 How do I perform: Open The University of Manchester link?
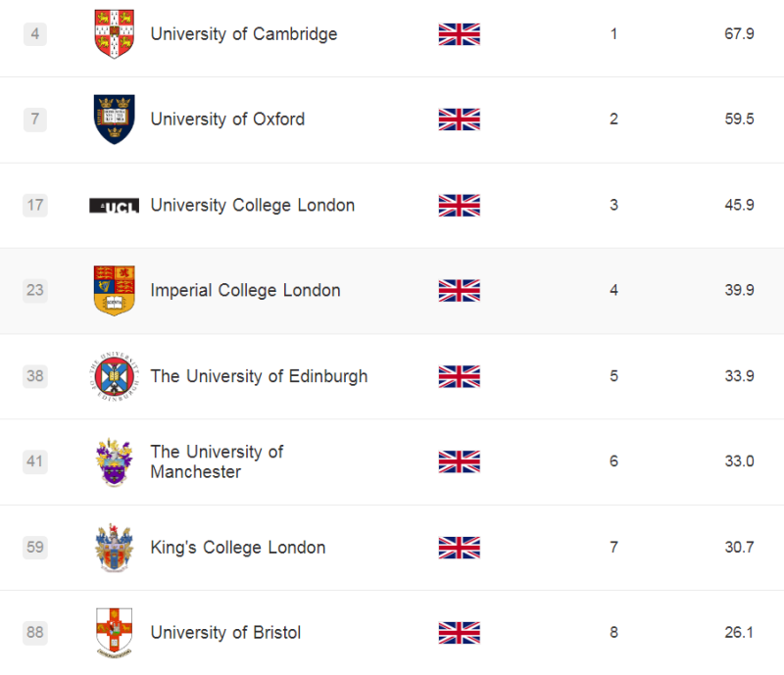[216, 461]
